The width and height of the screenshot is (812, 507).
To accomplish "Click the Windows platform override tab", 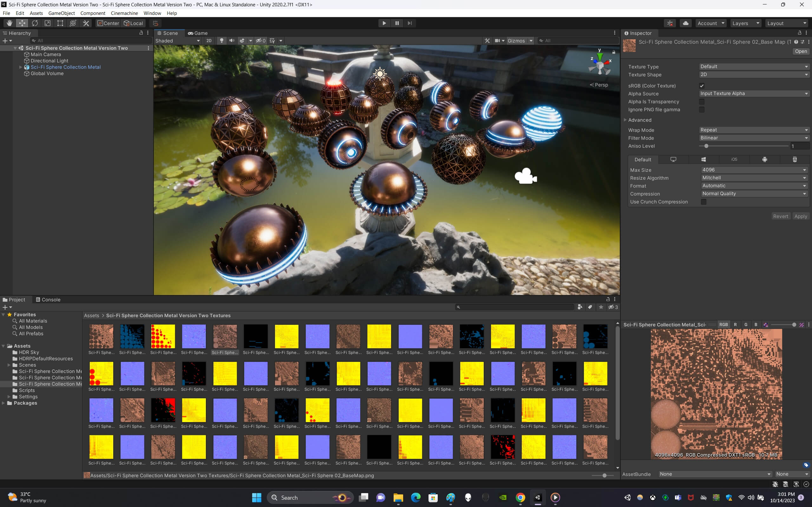I will click(703, 159).
